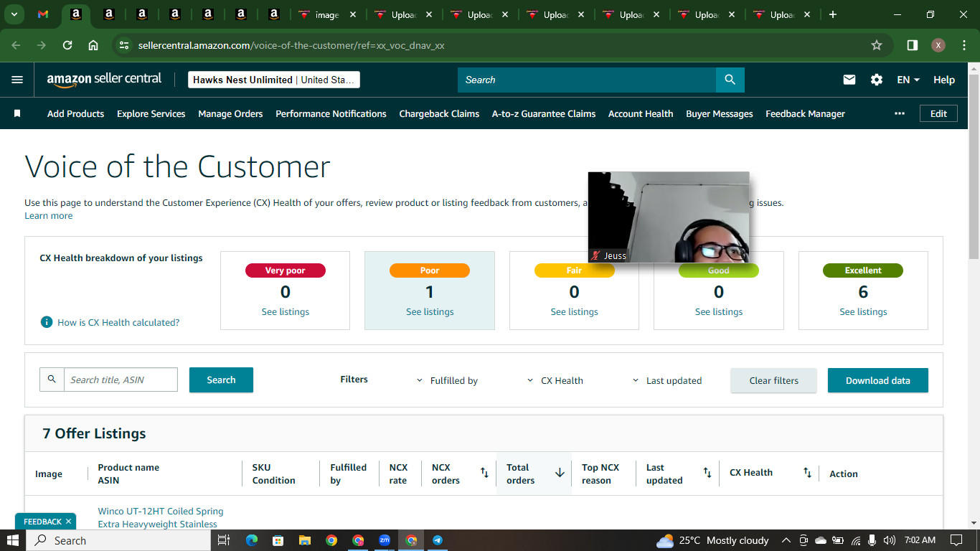980x551 pixels.
Task: Click the bookmark icon in the navigation bar
Action: click(x=17, y=113)
